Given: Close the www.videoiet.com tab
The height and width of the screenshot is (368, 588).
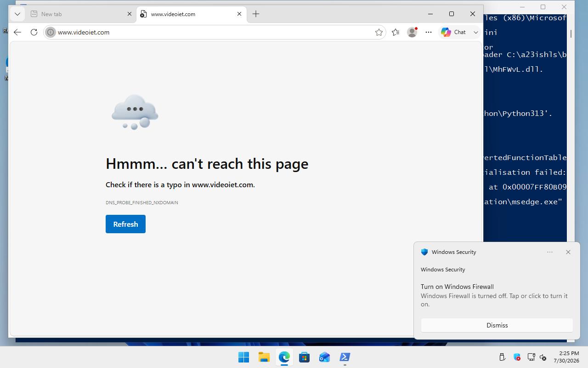Looking at the screenshot, I should click(x=239, y=14).
